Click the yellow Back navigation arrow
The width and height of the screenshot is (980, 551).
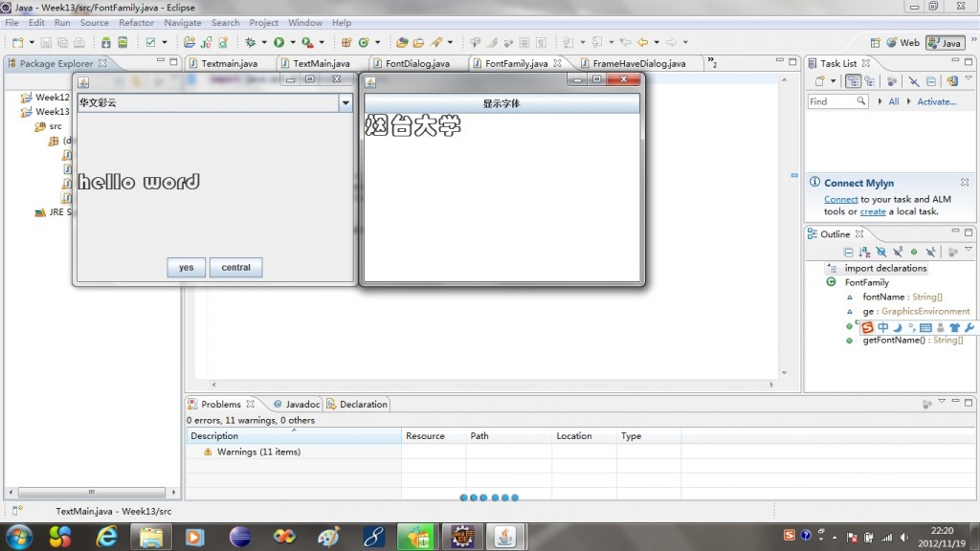pyautogui.click(x=642, y=42)
